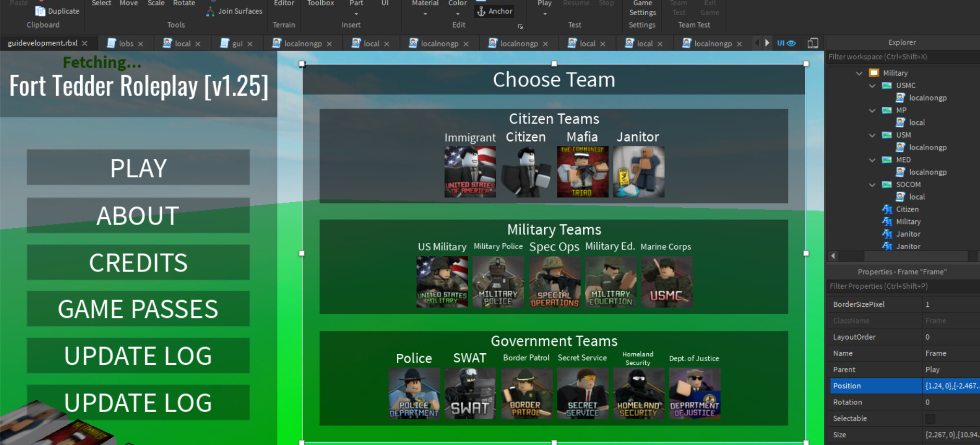Switch to the lobs script tab
This screenshot has height=445, width=980.
click(125, 43)
